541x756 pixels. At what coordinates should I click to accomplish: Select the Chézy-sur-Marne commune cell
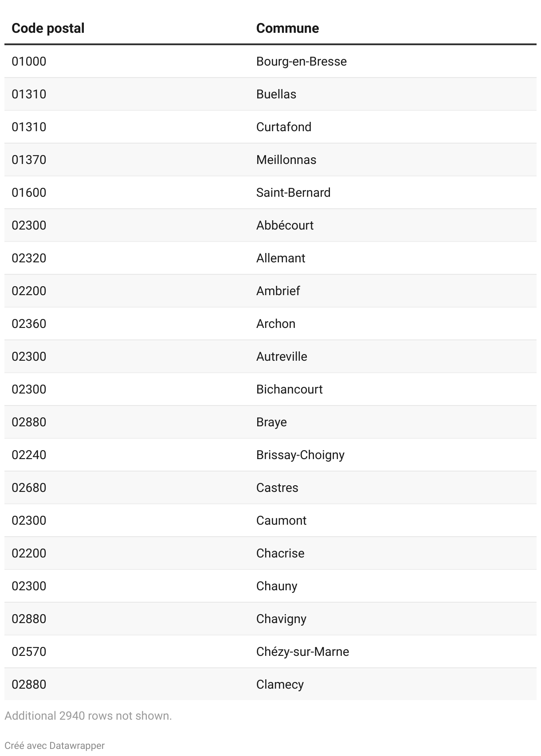302,651
